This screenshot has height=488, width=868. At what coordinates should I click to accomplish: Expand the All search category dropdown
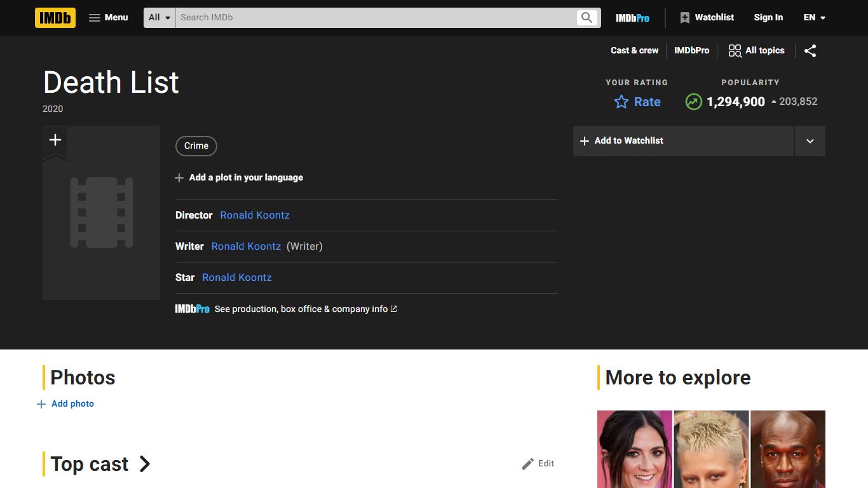coord(159,18)
